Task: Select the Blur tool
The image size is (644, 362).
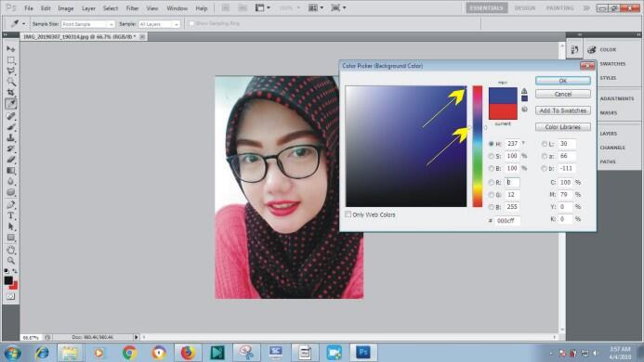Action: 10,181
